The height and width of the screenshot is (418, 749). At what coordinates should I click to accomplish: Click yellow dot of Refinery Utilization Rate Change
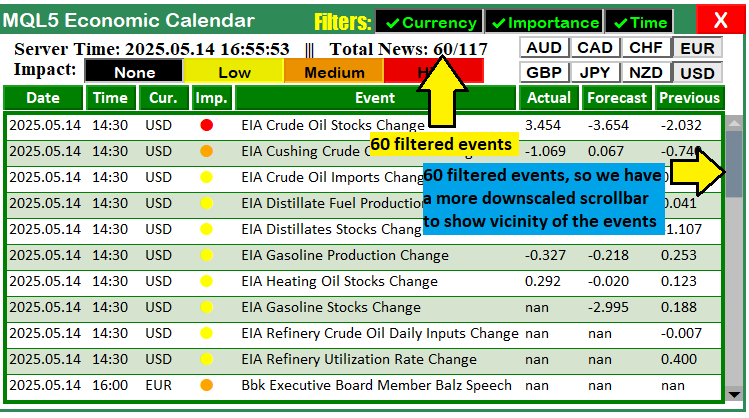206,359
